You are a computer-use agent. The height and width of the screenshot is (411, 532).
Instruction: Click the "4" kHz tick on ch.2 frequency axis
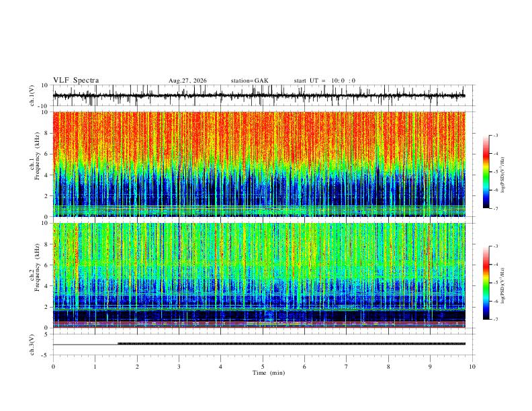coord(46,286)
